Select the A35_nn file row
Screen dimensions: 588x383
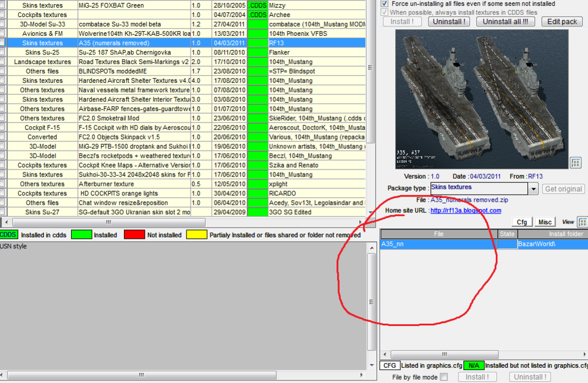[x=484, y=244]
